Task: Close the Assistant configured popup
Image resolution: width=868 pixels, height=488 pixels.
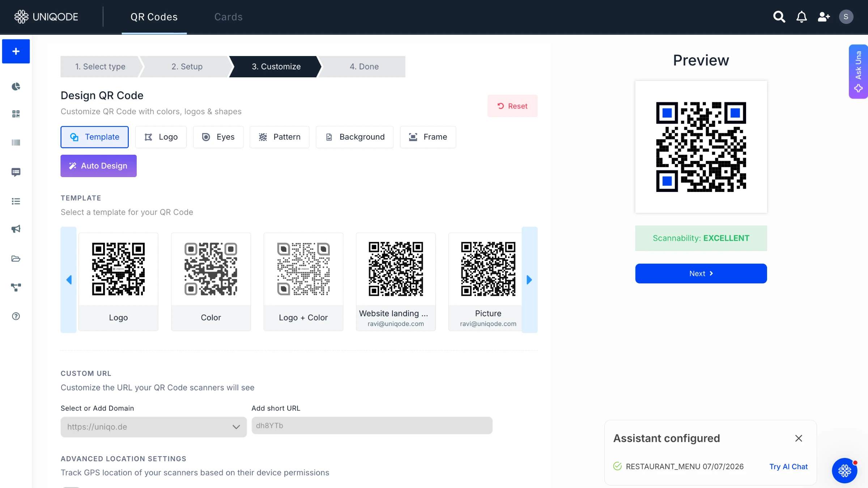Action: point(799,438)
